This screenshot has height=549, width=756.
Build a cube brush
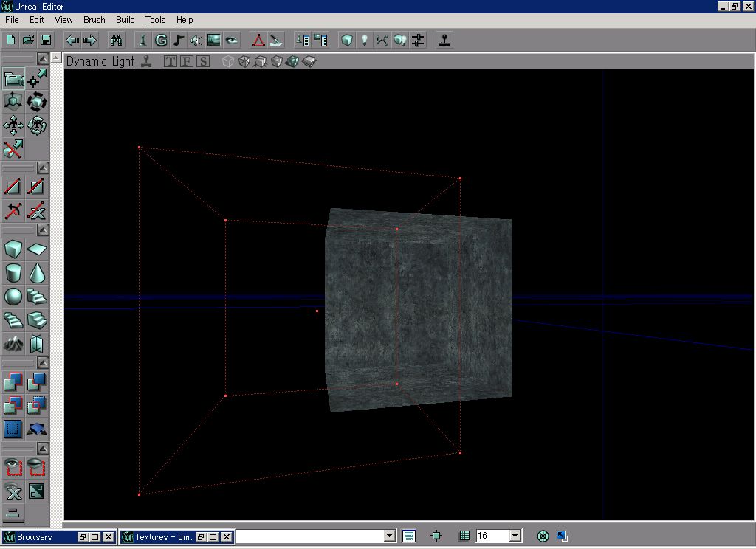click(x=13, y=249)
